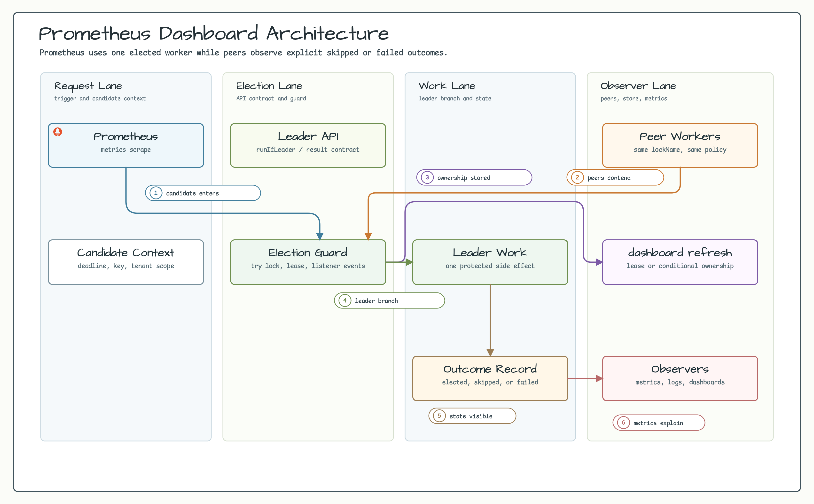Viewport: 814px width, 504px height.
Task: Select the Prometheus metrics scrape node
Action: point(126,145)
